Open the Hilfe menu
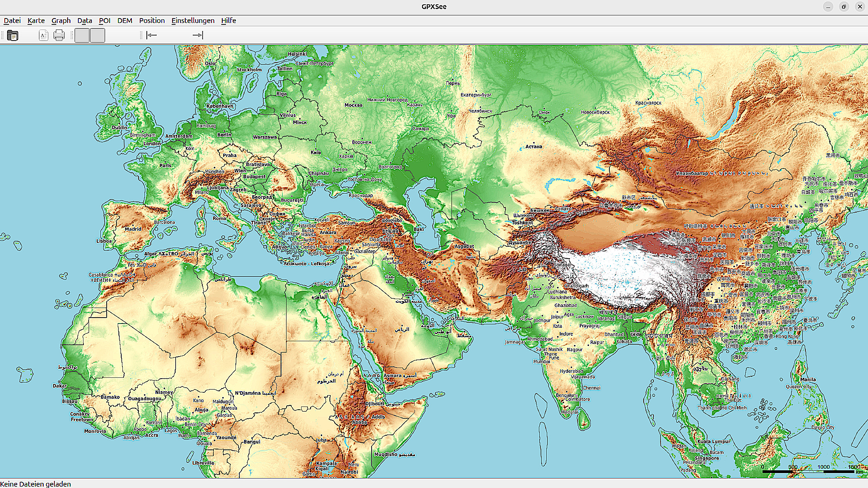This screenshot has height=488, width=868. [228, 20]
